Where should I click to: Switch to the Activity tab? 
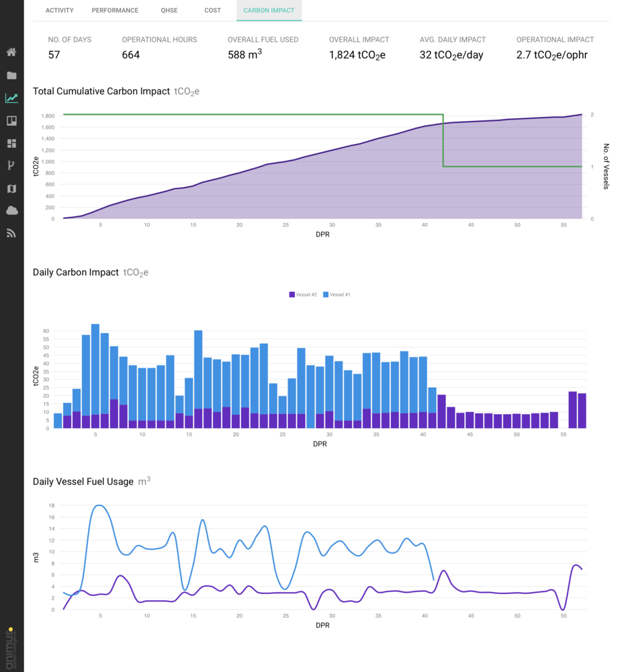[59, 11]
